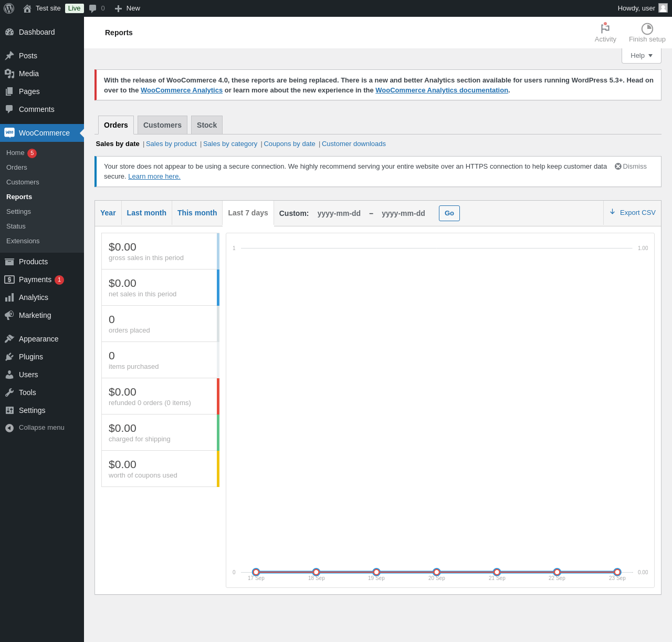Click the Plugins plug icon in sidebar
The height and width of the screenshot is (642, 672).
tap(9, 357)
